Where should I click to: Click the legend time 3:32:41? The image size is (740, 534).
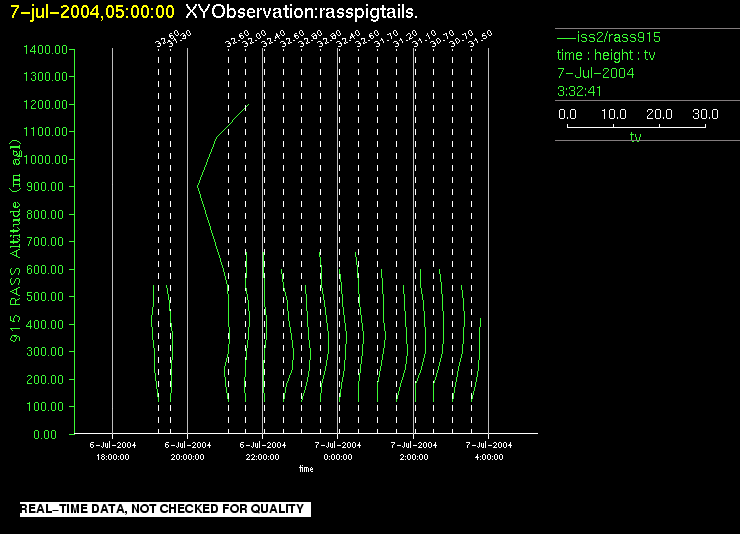point(580,91)
